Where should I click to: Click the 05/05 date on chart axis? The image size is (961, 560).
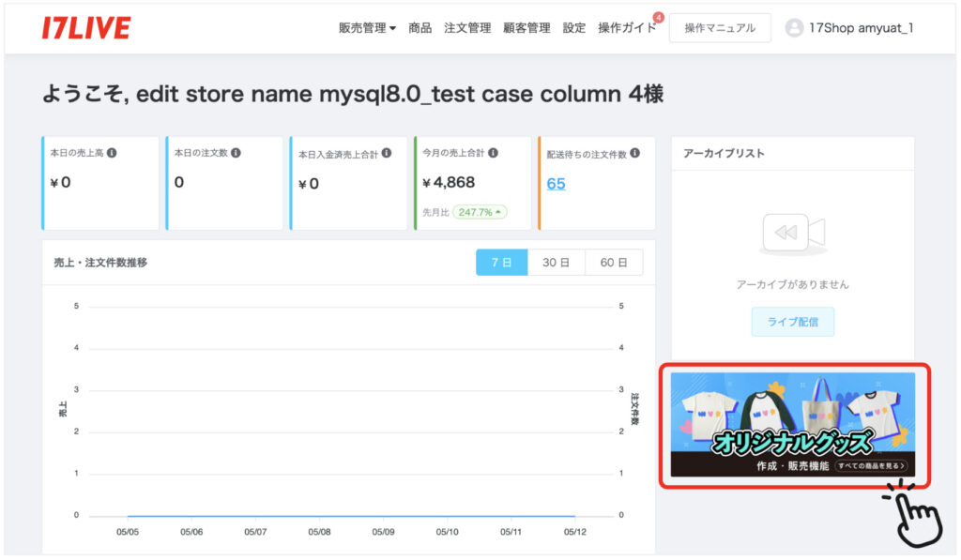(x=128, y=532)
